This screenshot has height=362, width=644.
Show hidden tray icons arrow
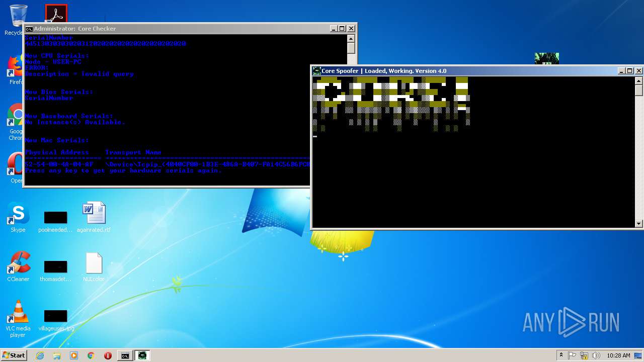[561, 355]
